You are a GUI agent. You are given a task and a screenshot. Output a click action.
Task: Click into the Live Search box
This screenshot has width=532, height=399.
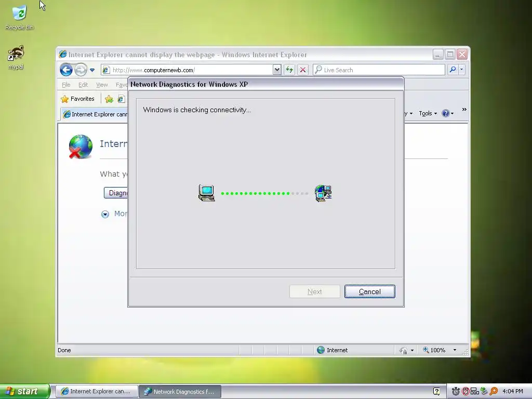pos(379,70)
